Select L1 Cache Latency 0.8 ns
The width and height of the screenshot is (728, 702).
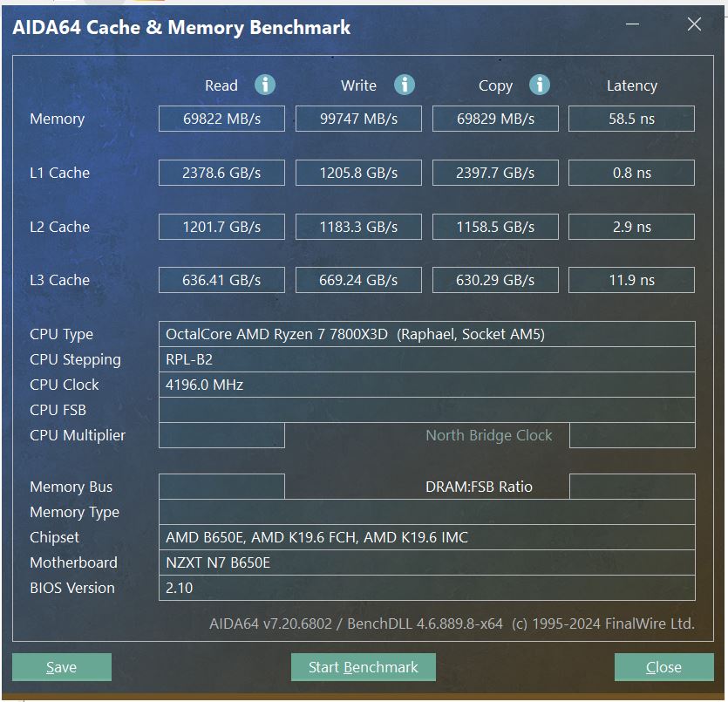631,173
